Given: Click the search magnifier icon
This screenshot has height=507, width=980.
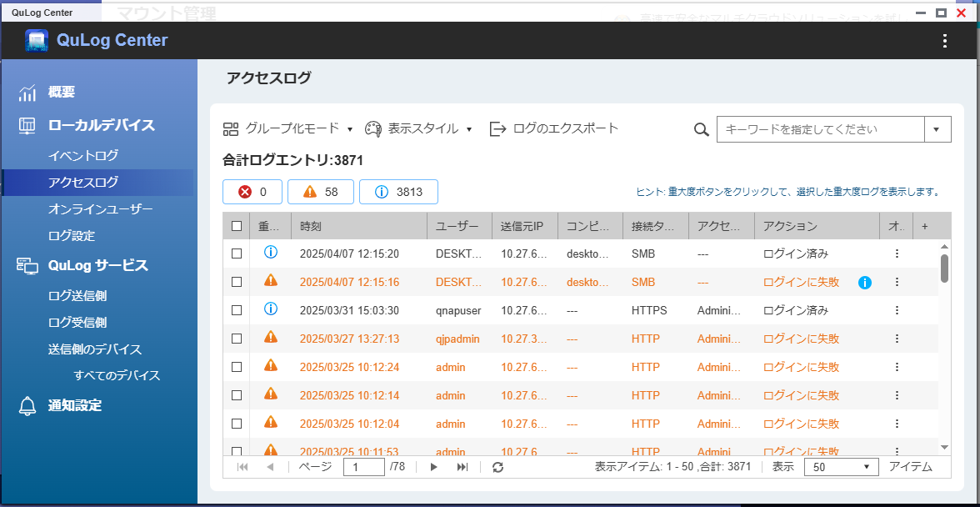Looking at the screenshot, I should [x=702, y=129].
